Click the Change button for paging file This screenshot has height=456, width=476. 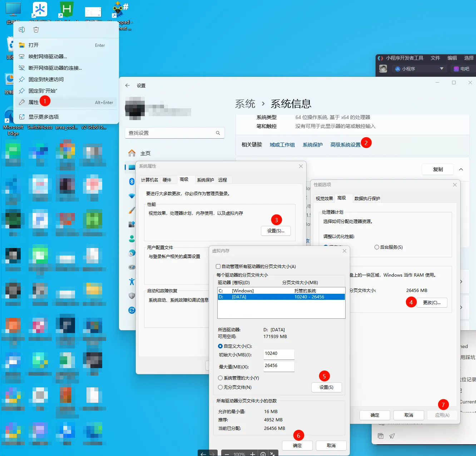[432, 302]
